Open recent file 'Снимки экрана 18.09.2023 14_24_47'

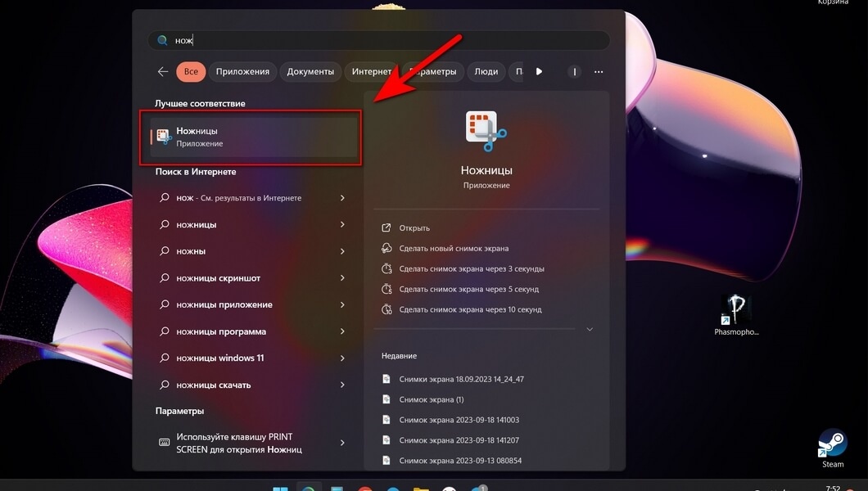coord(461,380)
